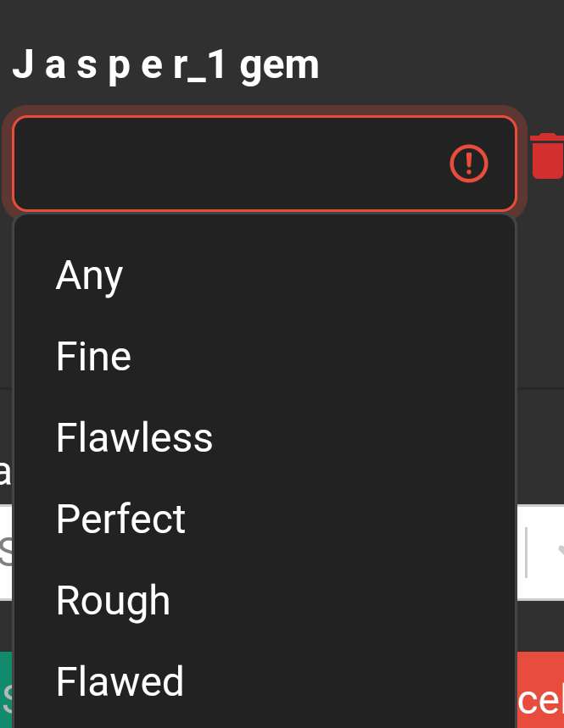Choose the Rough option
The width and height of the screenshot is (564, 728).
[113, 600]
